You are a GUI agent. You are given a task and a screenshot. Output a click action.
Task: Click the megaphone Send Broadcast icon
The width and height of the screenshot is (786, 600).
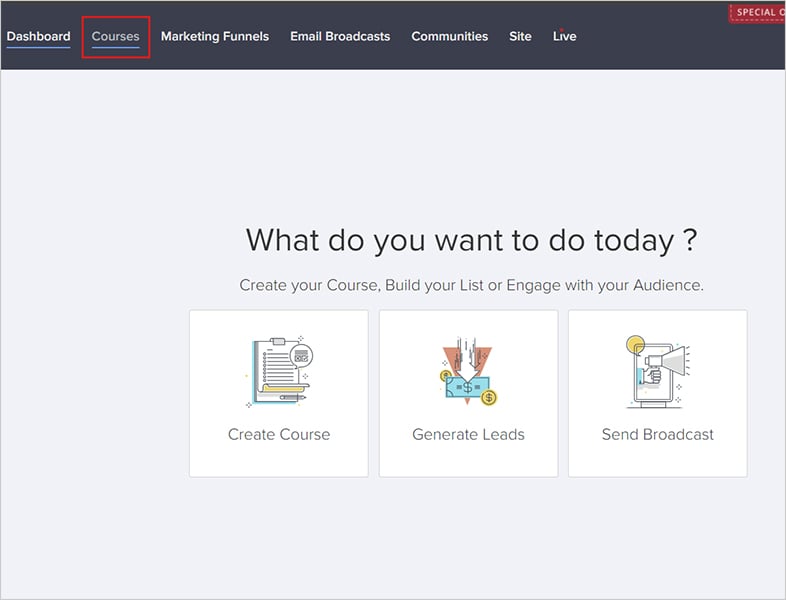[657, 372]
